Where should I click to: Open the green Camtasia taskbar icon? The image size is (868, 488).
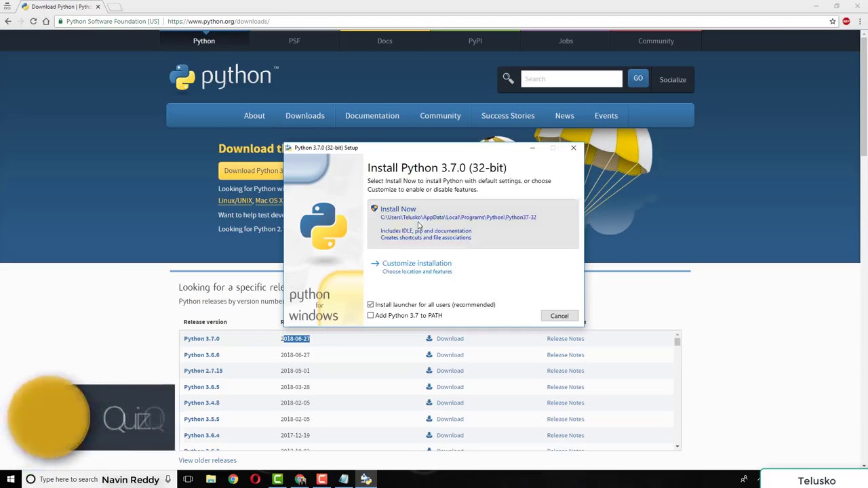pos(277,479)
